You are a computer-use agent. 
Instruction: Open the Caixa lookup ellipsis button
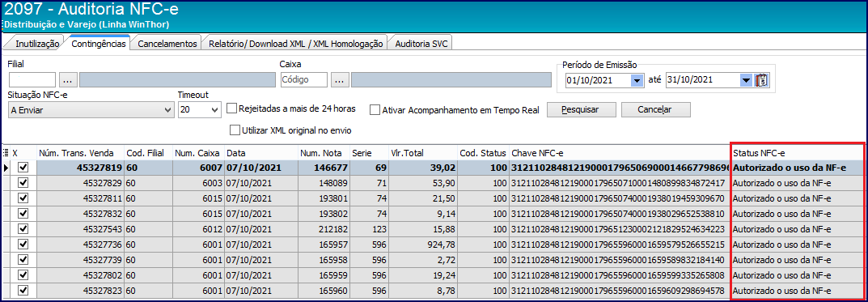[339, 80]
